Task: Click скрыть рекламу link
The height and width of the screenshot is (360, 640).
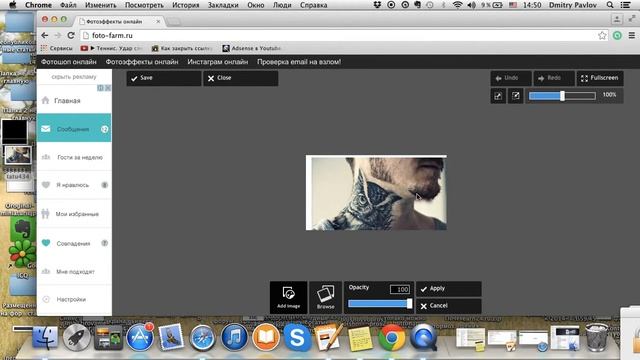Action: pyautogui.click(x=74, y=77)
